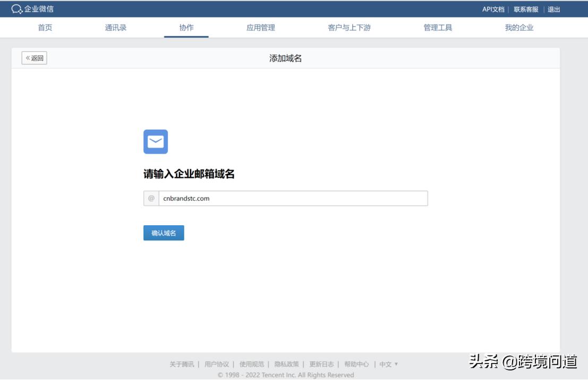Click the 确认域名 button
Screen dimensions: 588x380
coord(163,232)
